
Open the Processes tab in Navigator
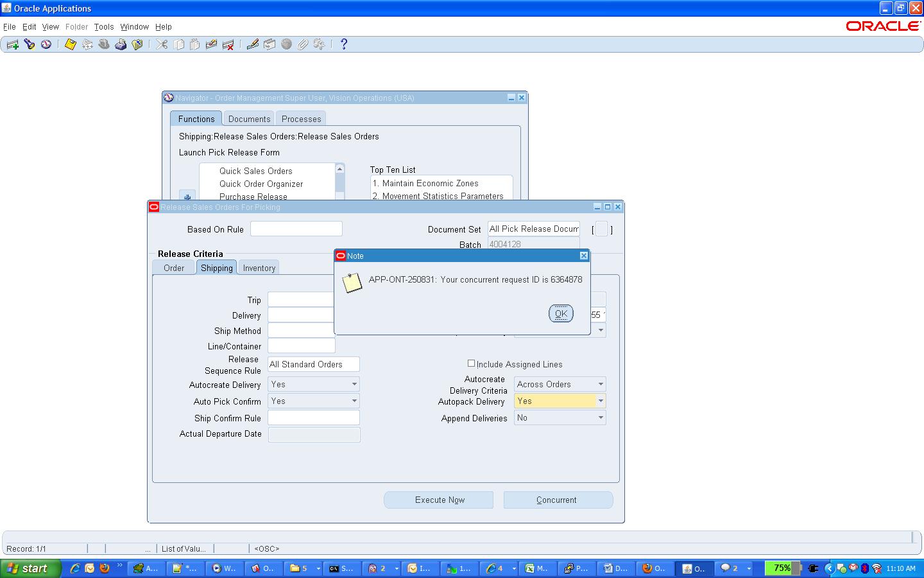302,119
